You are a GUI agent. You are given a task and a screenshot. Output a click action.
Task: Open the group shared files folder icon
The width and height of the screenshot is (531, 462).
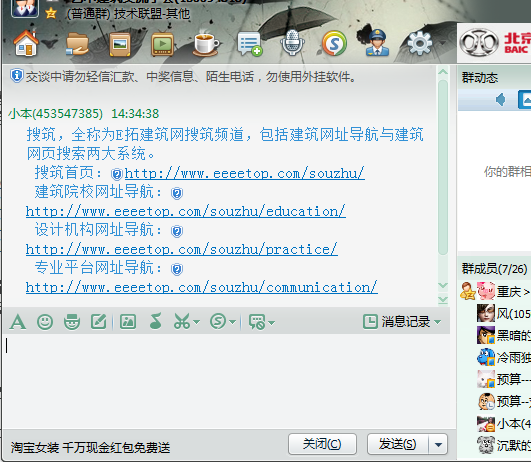pyautogui.click(x=77, y=43)
